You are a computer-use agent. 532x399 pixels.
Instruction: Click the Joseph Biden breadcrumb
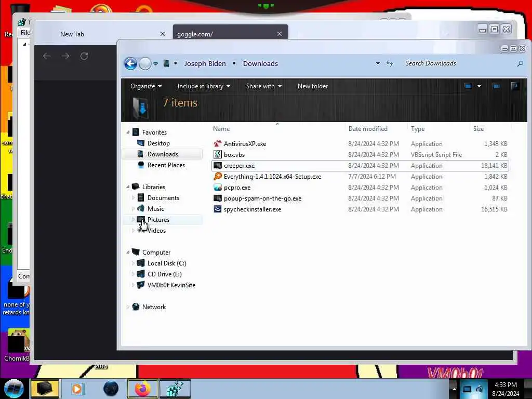click(205, 63)
